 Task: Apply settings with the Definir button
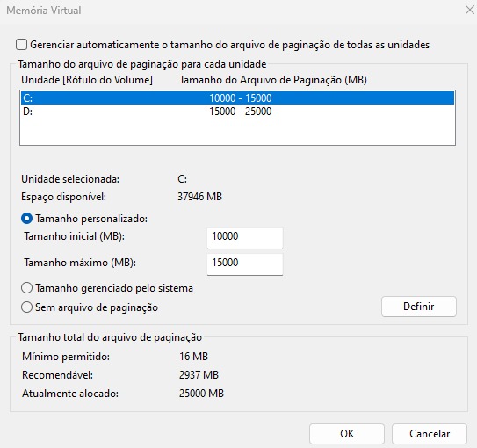[419, 307]
